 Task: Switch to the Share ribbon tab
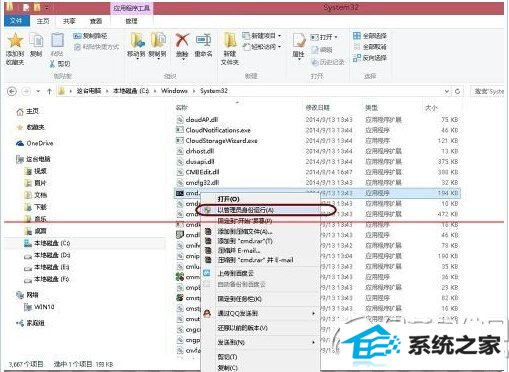point(69,21)
